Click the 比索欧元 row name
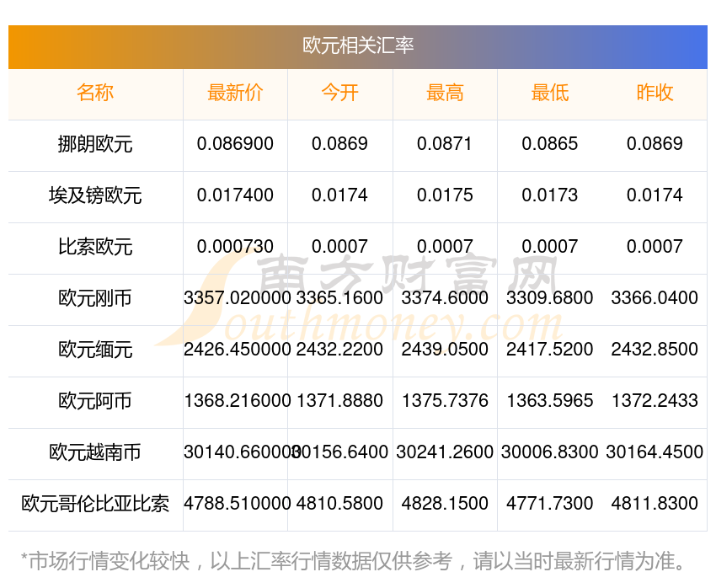The height and width of the screenshot is (588, 716). pos(95,247)
